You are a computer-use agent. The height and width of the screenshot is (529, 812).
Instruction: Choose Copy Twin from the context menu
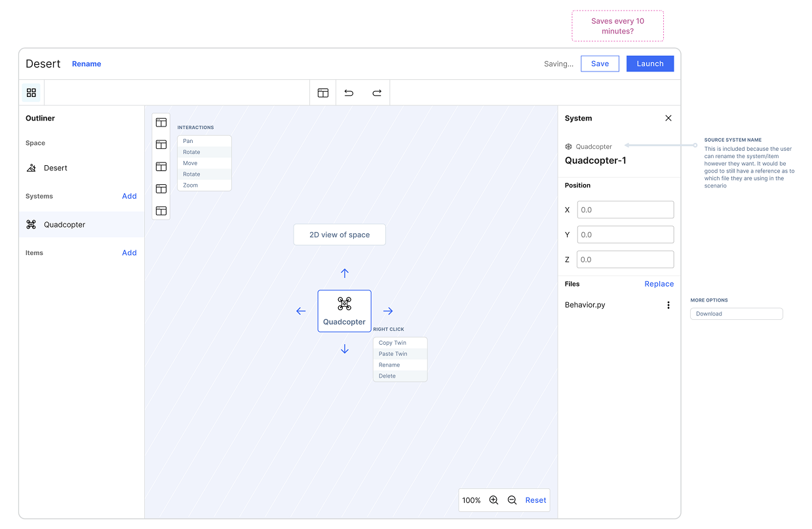400,342
